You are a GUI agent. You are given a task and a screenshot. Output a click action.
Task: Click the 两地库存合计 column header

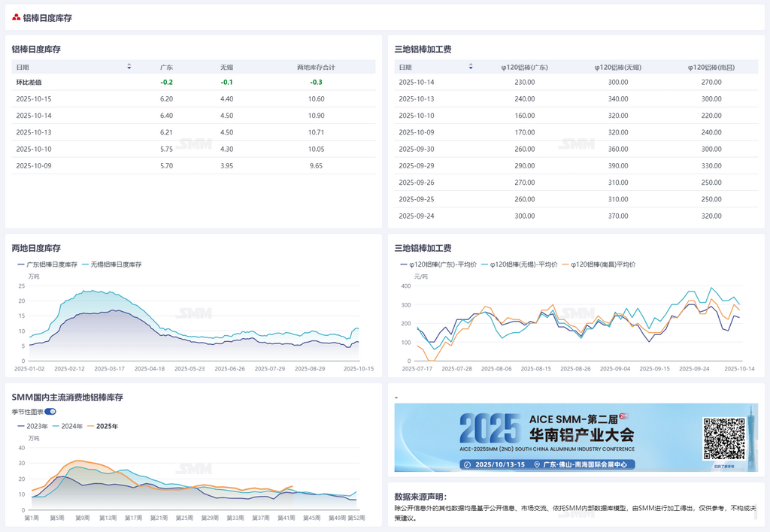pyautogui.click(x=316, y=67)
